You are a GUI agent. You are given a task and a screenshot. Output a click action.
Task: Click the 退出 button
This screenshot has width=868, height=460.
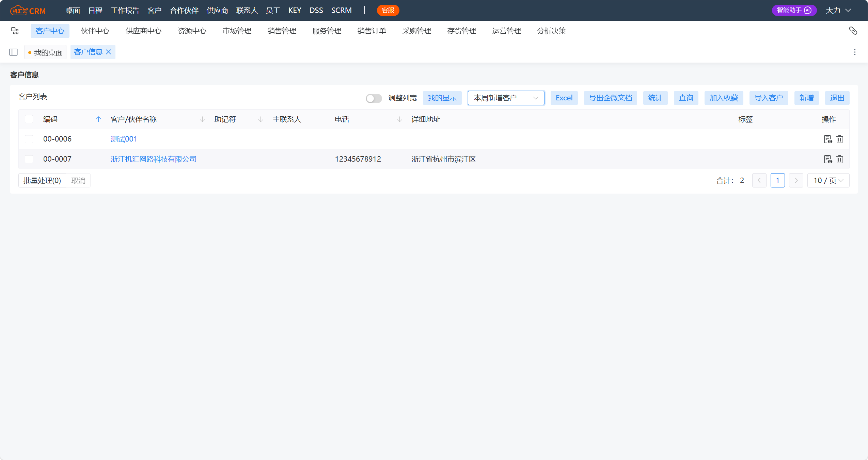pyautogui.click(x=837, y=98)
